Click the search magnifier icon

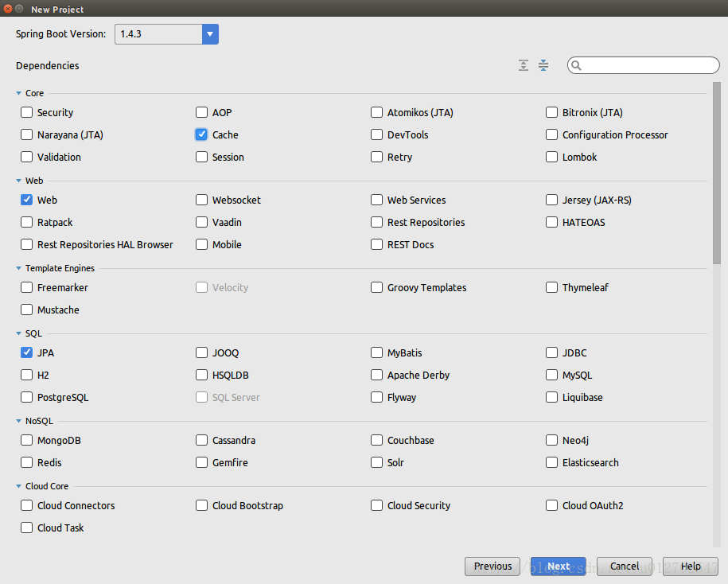[x=577, y=65]
